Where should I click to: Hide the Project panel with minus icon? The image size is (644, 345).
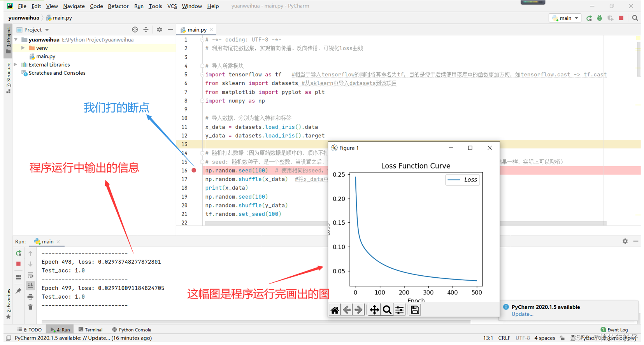170,30
